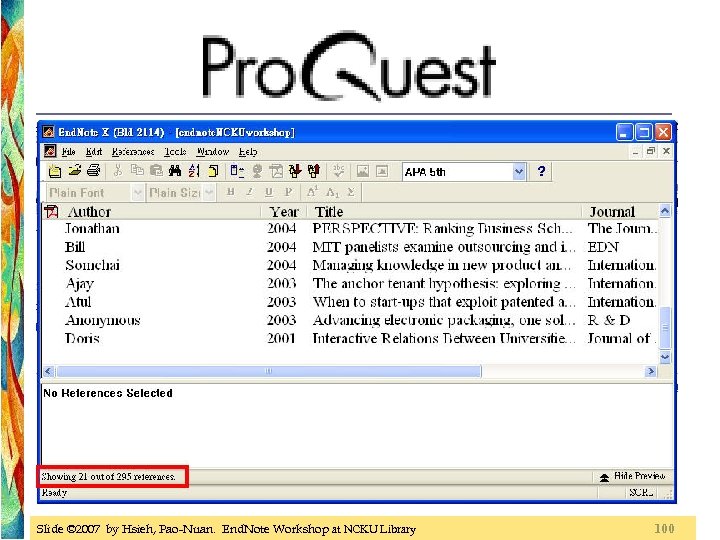The height and width of the screenshot is (540, 720).
Task: Toggle Subscript formatting
Action: point(332,192)
